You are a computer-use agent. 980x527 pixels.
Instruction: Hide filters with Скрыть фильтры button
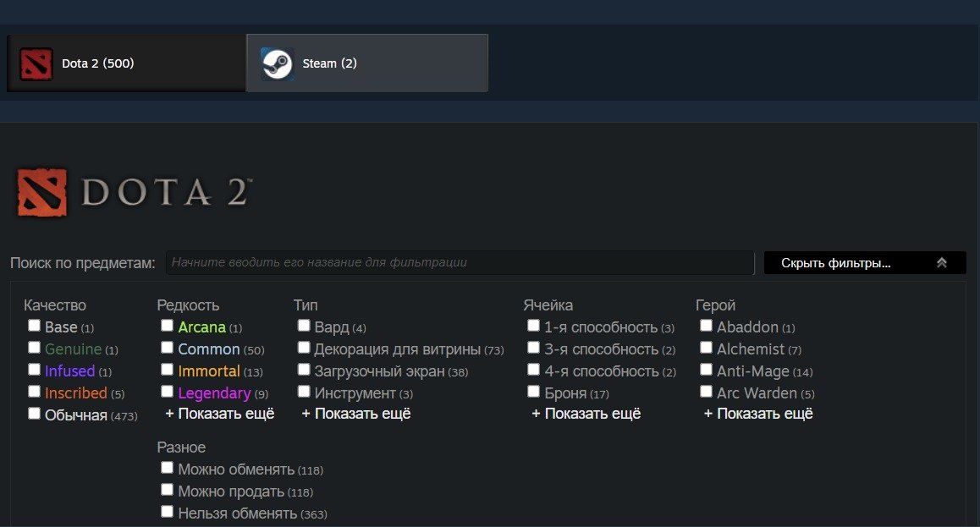click(x=865, y=263)
